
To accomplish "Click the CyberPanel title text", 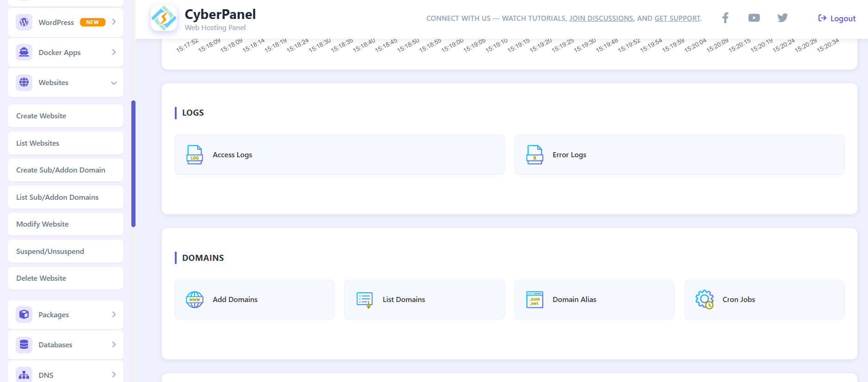I will (x=220, y=14).
